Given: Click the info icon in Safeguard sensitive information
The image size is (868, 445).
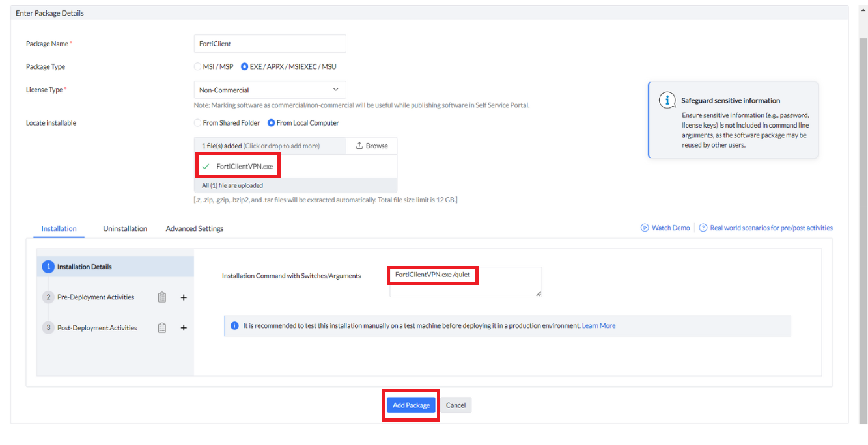Looking at the screenshot, I should 667,100.
